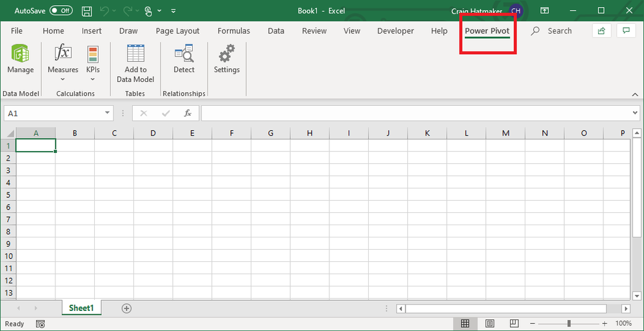Open the Name Box dropdown

[x=108, y=113]
